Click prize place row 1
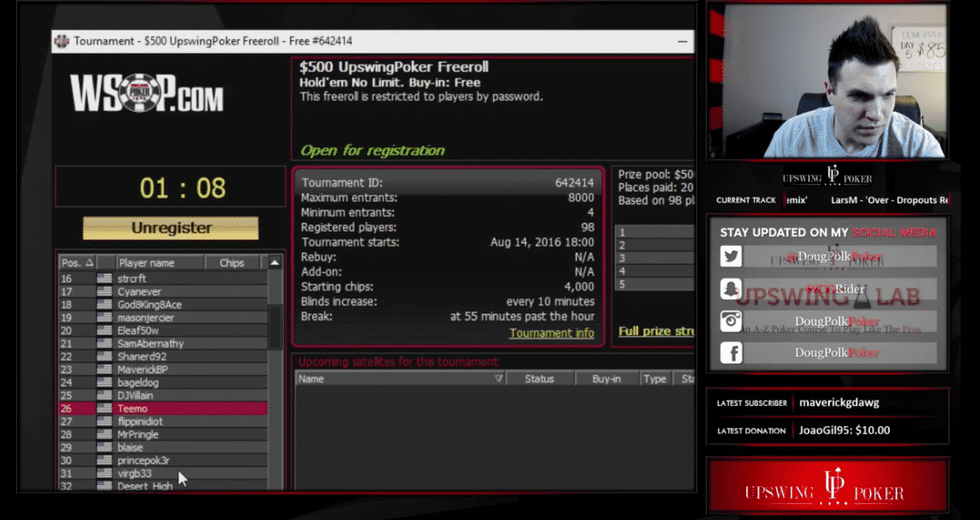Screen dimensions: 980x520 [655, 232]
